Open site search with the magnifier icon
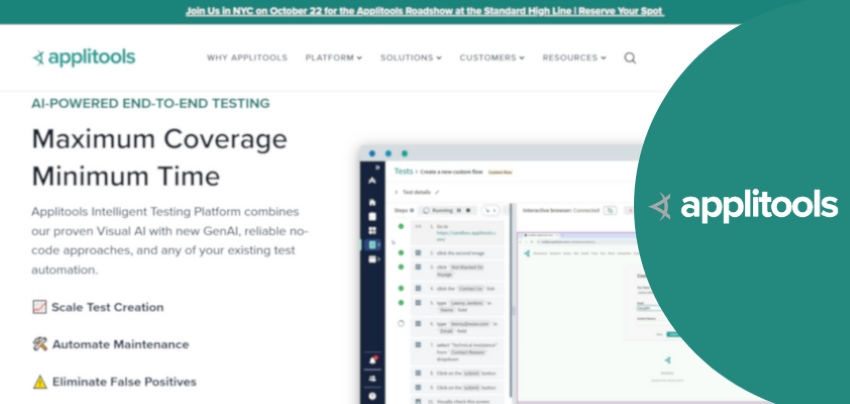The width and height of the screenshot is (850, 404). point(629,57)
